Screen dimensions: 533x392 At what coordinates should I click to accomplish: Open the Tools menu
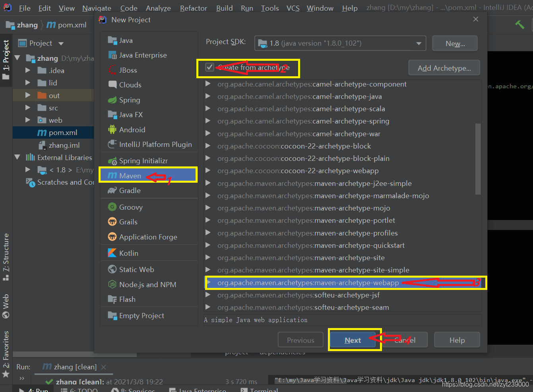(270, 8)
